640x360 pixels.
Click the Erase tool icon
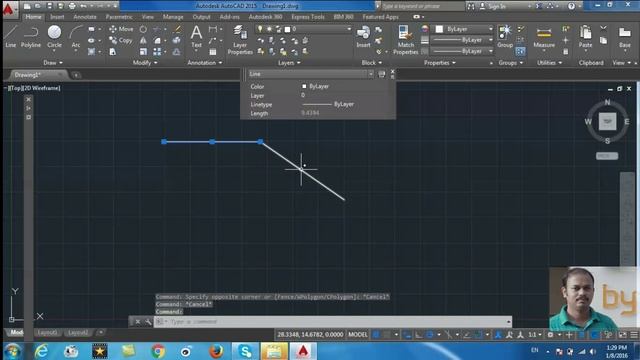tap(177, 29)
